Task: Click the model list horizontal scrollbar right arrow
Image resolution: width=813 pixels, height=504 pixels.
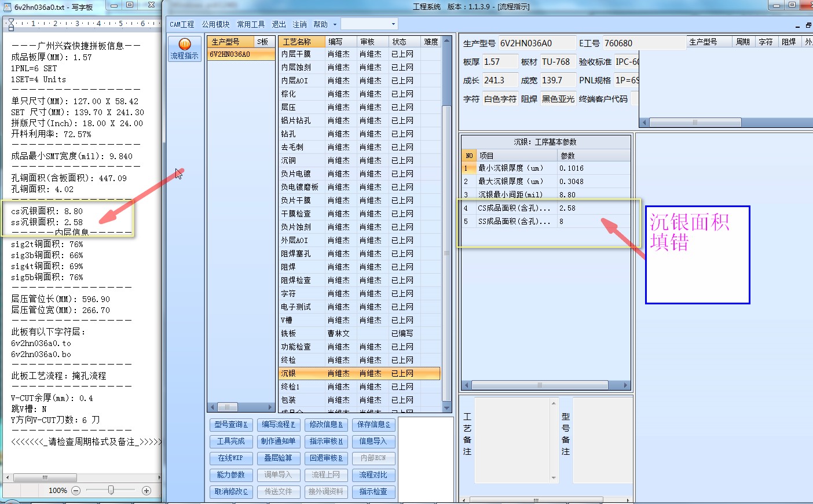Action: [x=270, y=407]
